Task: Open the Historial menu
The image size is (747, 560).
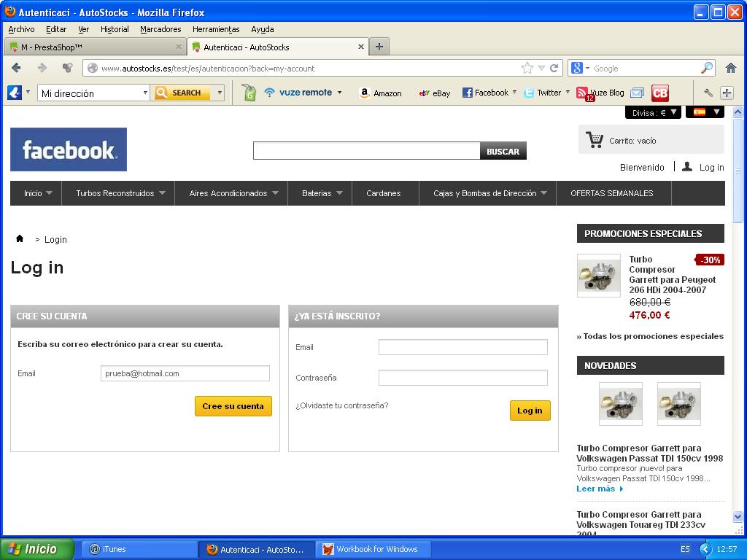Action: coord(115,29)
